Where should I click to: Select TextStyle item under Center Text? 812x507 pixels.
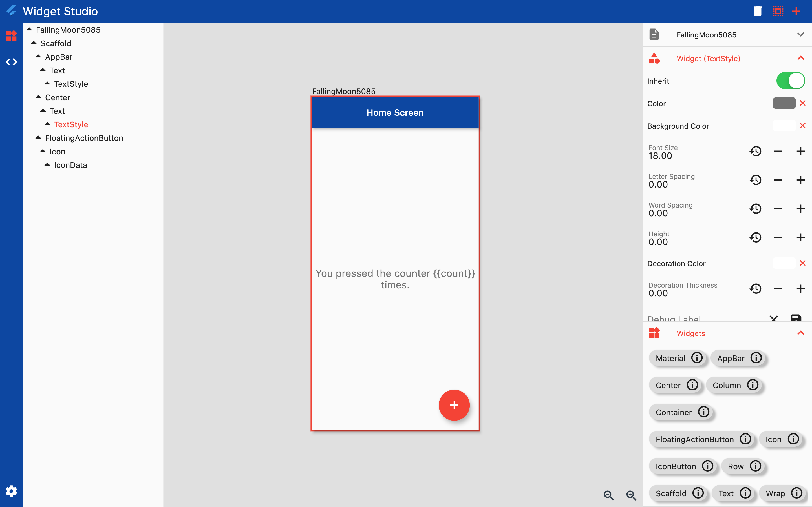(71, 124)
